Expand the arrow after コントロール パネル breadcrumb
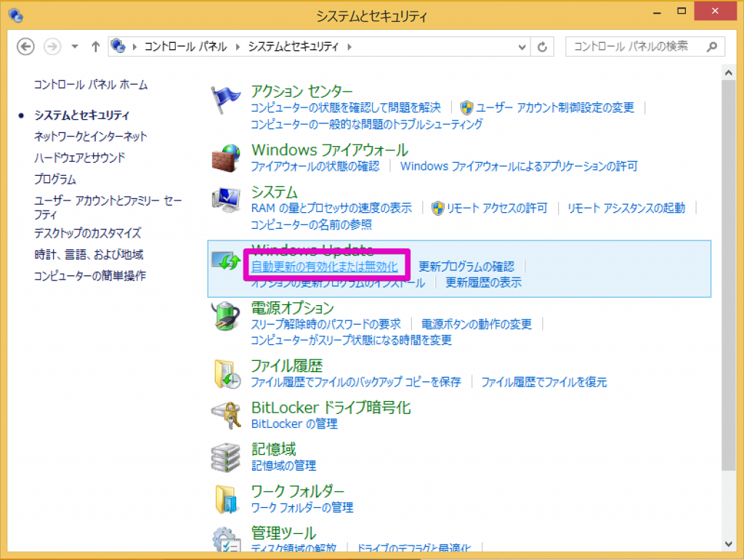The image size is (744, 560). (x=238, y=46)
